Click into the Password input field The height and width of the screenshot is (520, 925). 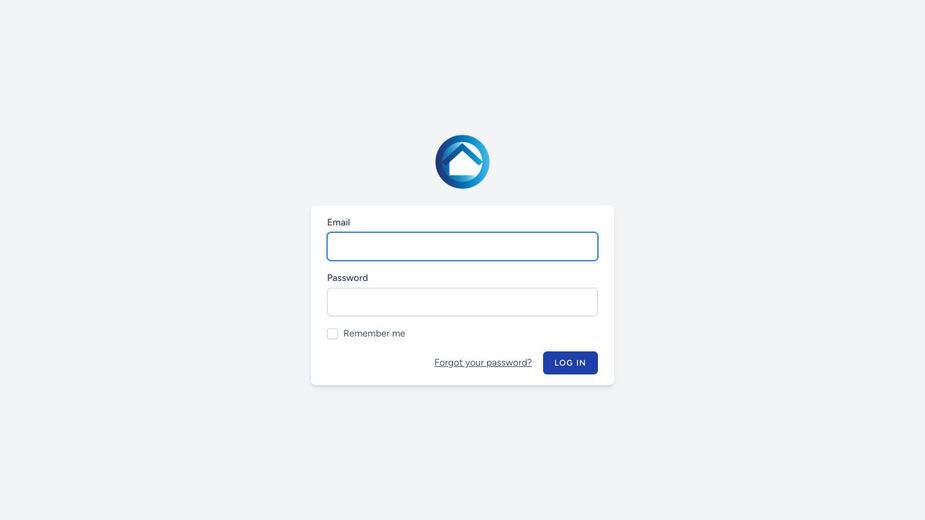(x=462, y=302)
